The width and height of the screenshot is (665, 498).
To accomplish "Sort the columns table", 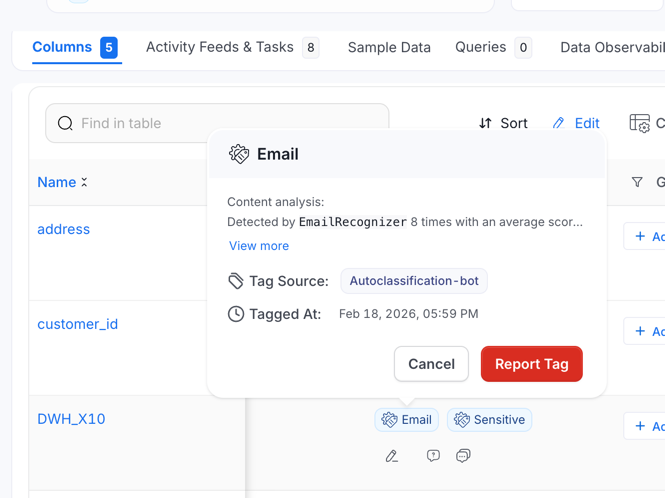I will 503,123.
